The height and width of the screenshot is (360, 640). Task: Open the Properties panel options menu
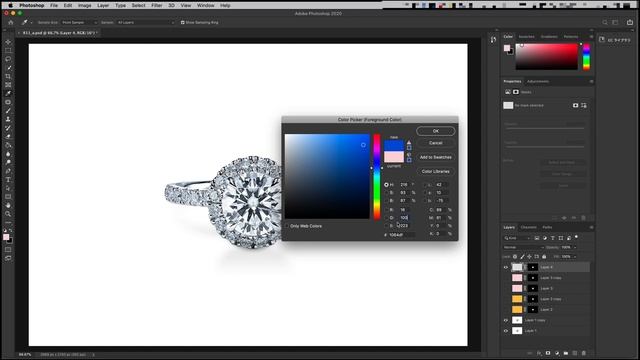point(591,82)
